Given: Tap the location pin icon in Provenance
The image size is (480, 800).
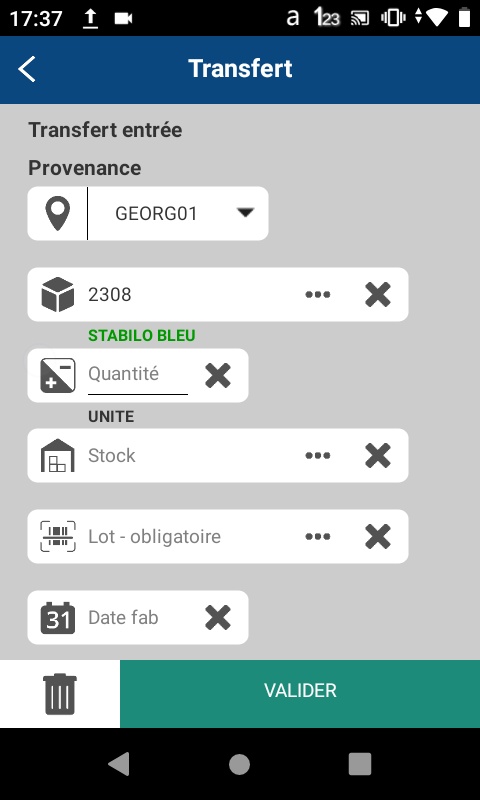Looking at the screenshot, I should click(x=58, y=213).
